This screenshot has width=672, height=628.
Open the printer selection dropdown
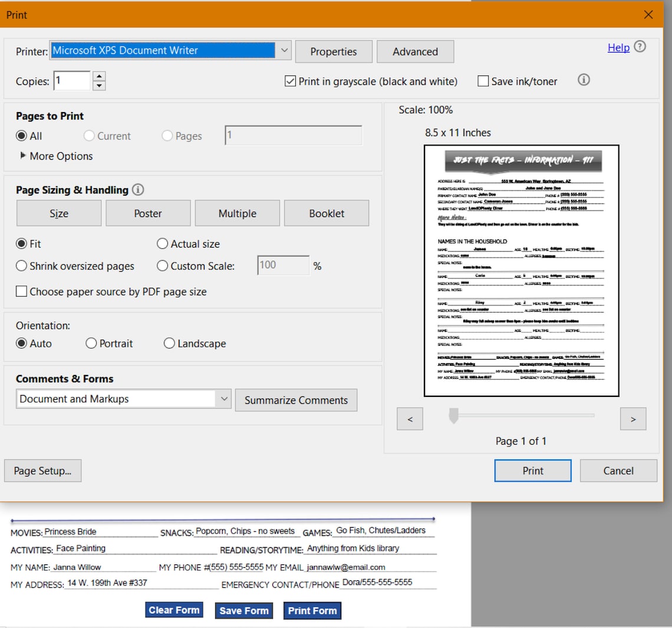[x=285, y=50]
